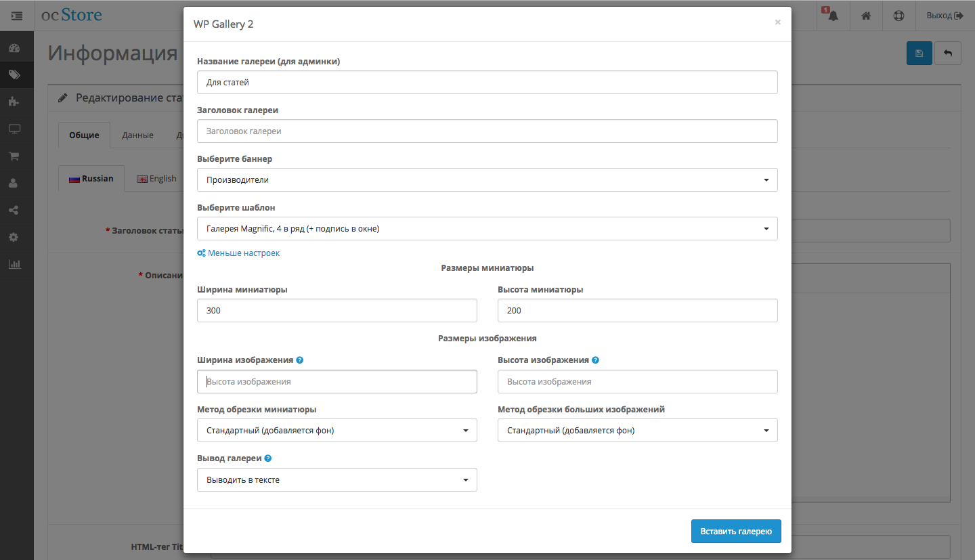The width and height of the screenshot is (975, 560).
Task: Open the catalog tags icon in sidebar
Action: pos(14,74)
